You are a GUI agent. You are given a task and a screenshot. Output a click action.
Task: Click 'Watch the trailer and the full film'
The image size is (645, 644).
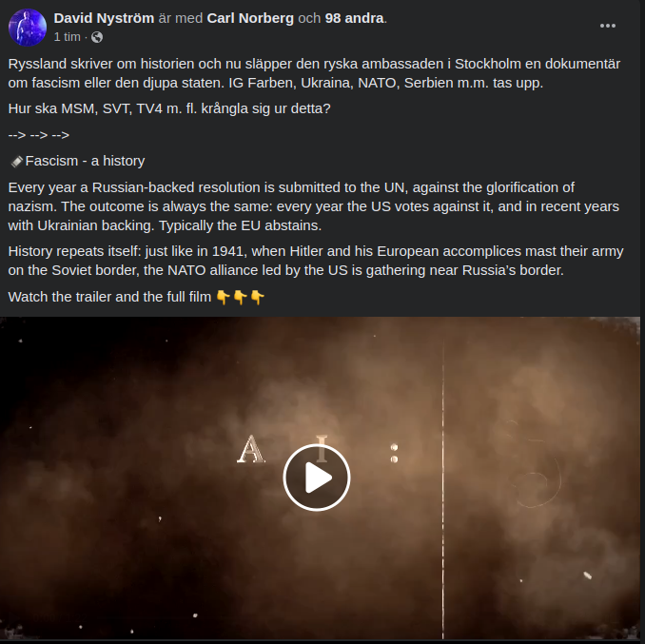[x=109, y=297]
